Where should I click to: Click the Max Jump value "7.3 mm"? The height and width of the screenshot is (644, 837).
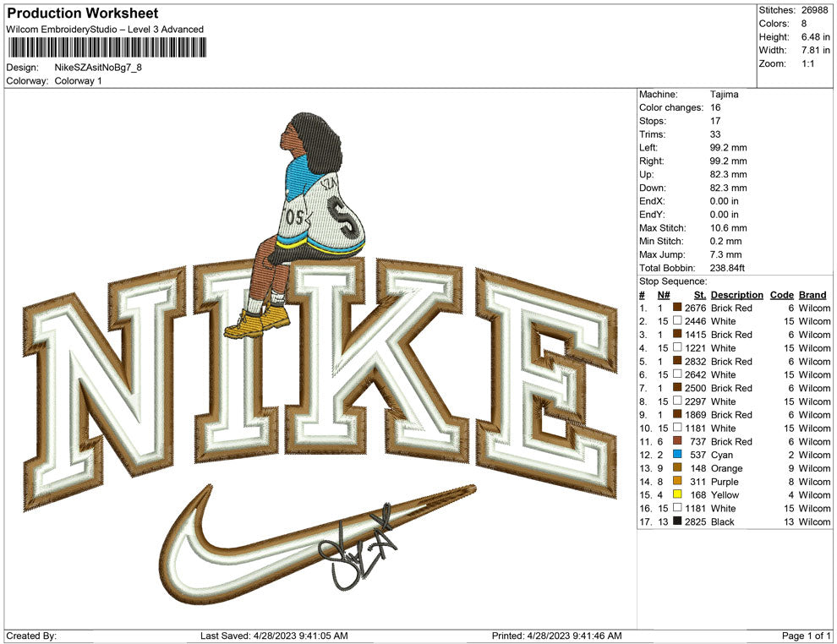pyautogui.click(x=725, y=254)
